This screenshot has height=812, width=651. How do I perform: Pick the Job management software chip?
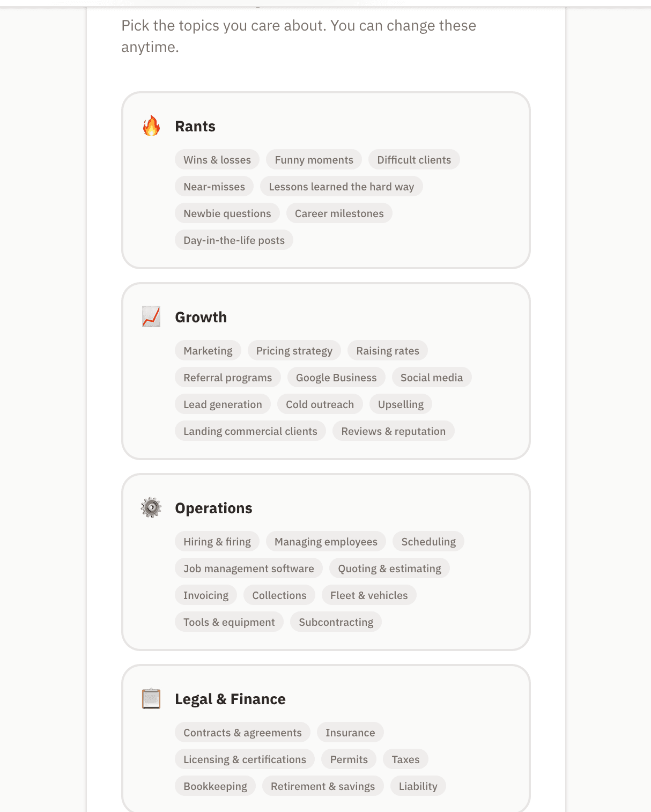coord(249,569)
